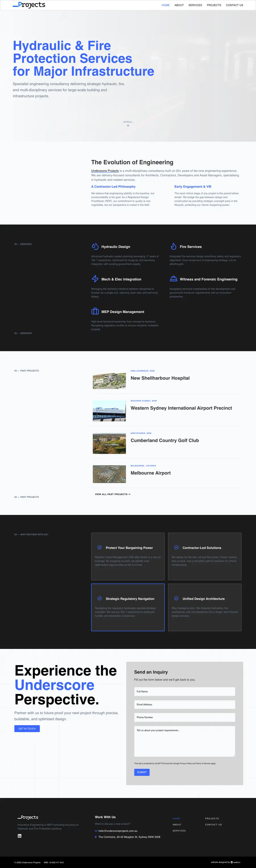256x868 pixels.
Task: Click checkmark icon beside Contractor-Led Solutions
Action: pos(176,547)
